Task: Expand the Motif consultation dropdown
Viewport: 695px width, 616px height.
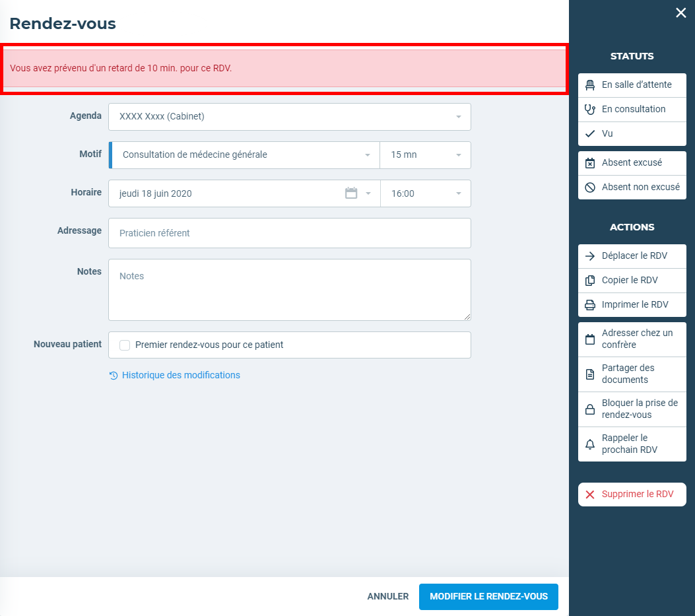Action: (244, 155)
